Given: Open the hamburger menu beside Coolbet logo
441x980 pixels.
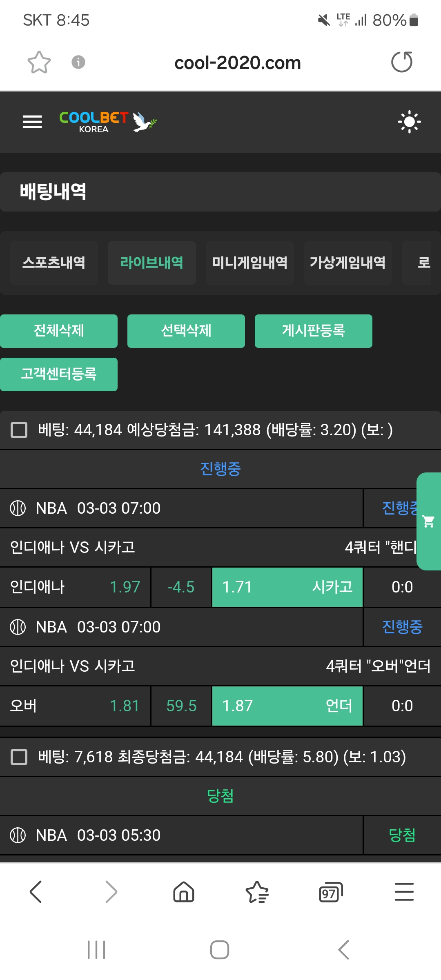Looking at the screenshot, I should pyautogui.click(x=32, y=122).
